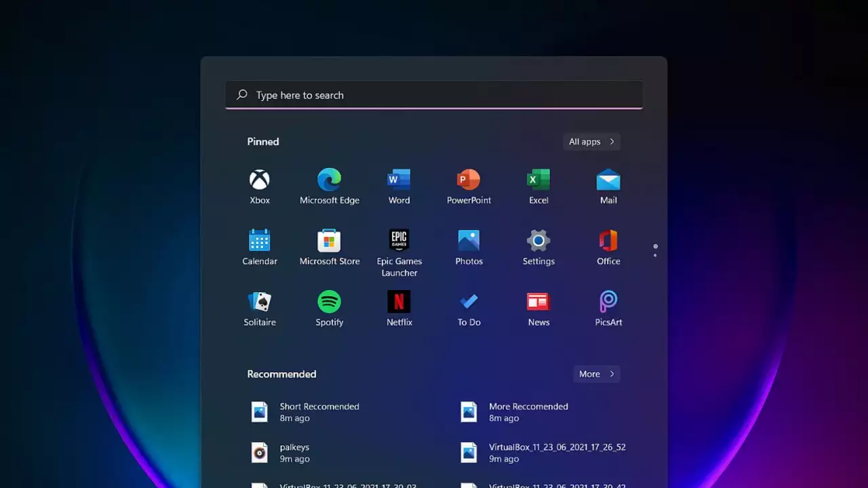Open VirtualBox_11_23_06_2021_17_26_52 image file
Screen dimensions: 868x488
[556, 453]
